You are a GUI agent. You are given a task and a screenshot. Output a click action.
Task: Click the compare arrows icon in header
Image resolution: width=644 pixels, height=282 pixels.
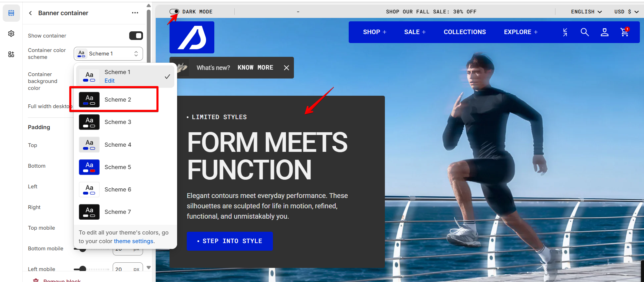(x=565, y=32)
